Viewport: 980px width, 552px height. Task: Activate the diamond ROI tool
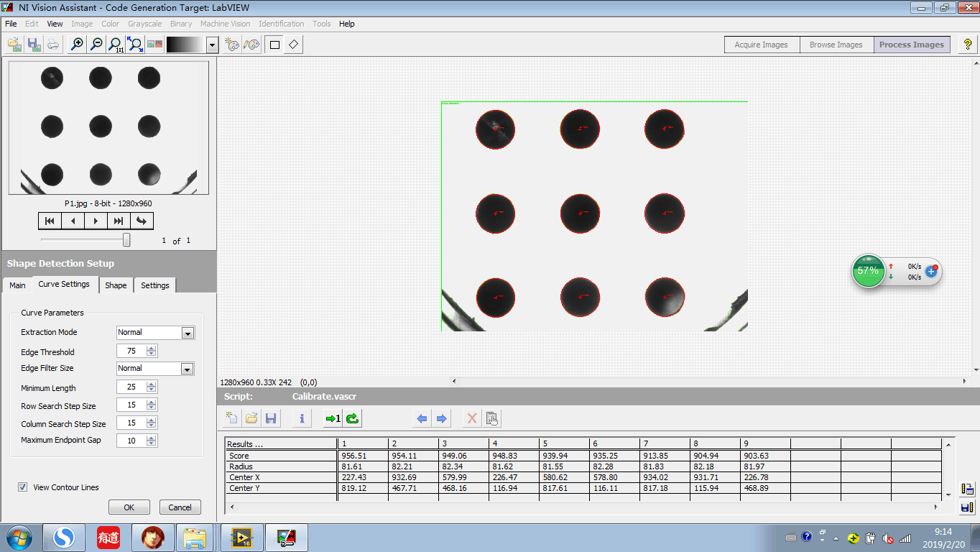(293, 44)
